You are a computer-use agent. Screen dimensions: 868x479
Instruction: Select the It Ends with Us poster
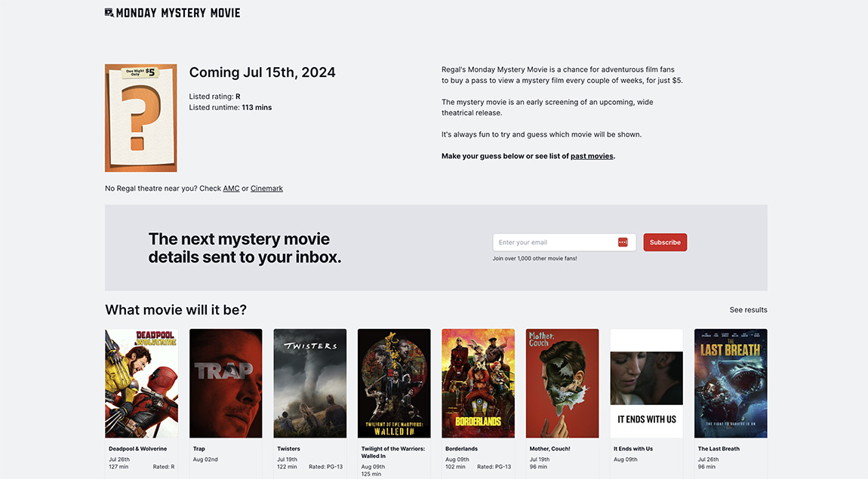click(647, 383)
